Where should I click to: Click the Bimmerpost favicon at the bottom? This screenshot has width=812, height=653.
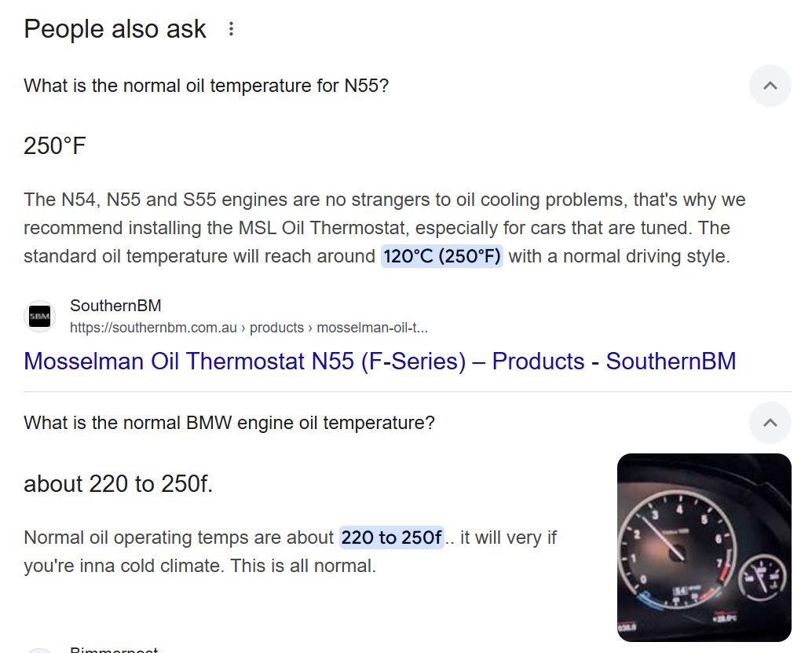tap(39, 650)
